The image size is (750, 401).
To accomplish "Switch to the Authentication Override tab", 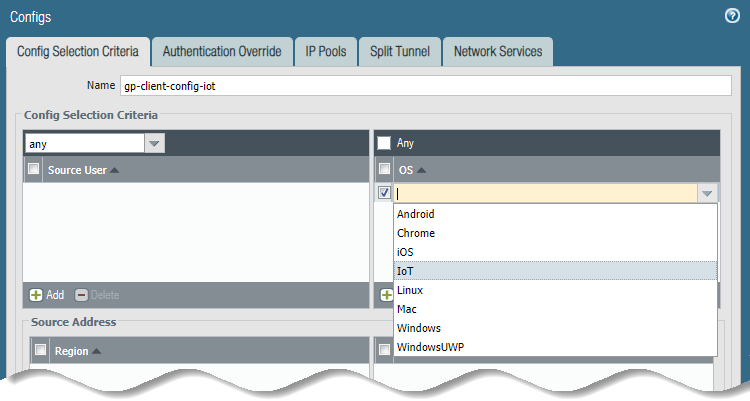I will tap(222, 52).
